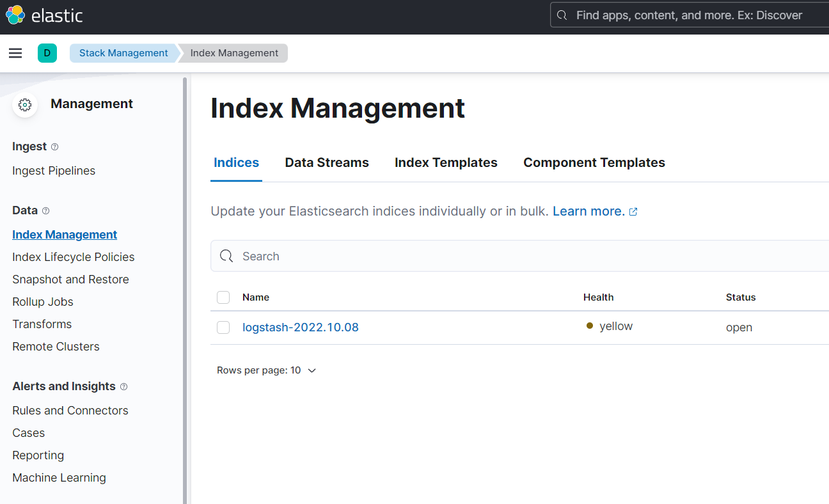Image resolution: width=829 pixels, height=504 pixels.
Task: Click the Management gear icon
Action: point(25,105)
